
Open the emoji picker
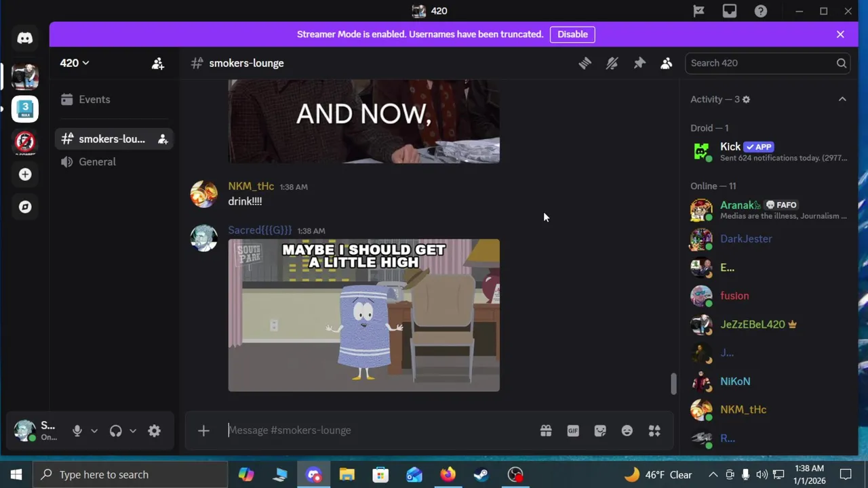[x=627, y=430]
